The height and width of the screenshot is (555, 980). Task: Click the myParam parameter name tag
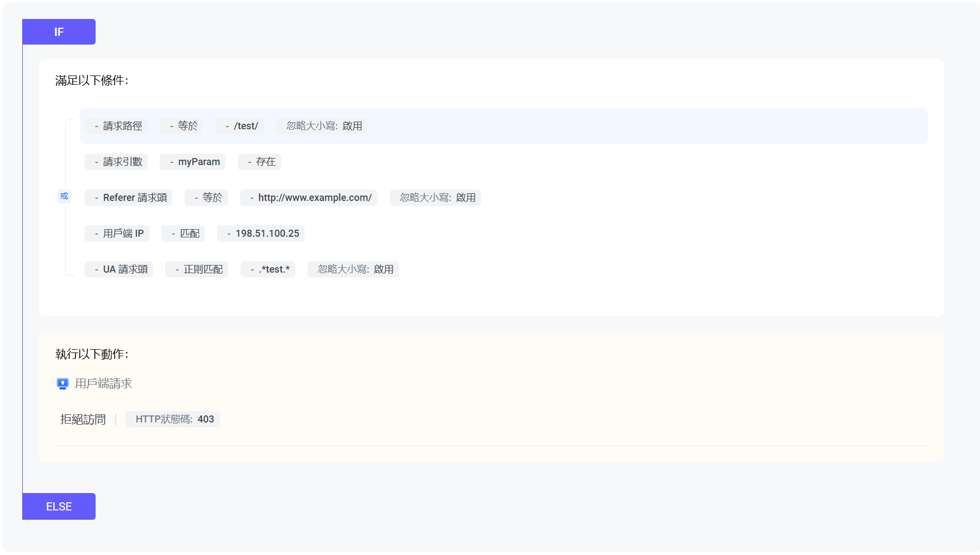[x=193, y=162]
